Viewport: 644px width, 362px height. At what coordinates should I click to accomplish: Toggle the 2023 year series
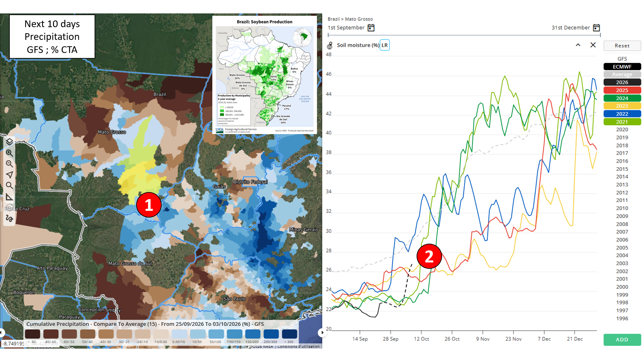click(x=622, y=106)
